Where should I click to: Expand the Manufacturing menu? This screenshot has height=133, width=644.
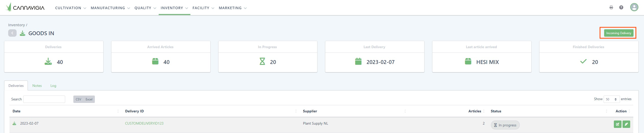click(110, 8)
